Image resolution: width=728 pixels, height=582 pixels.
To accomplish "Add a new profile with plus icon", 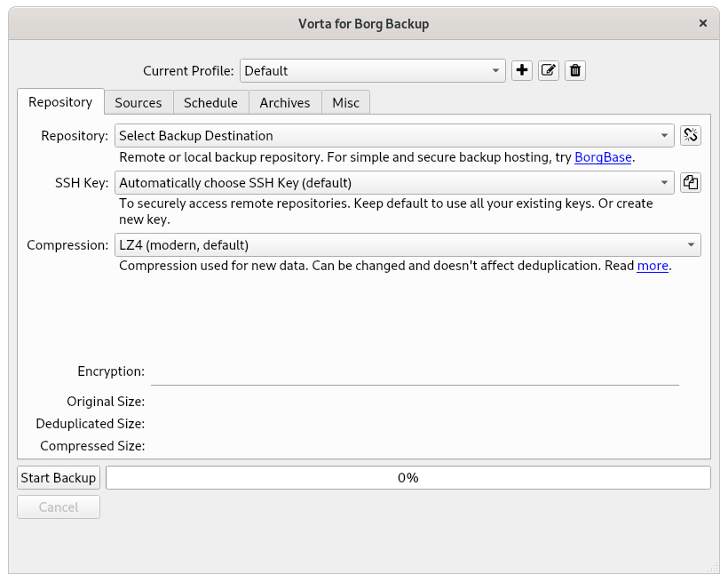I will [x=522, y=71].
